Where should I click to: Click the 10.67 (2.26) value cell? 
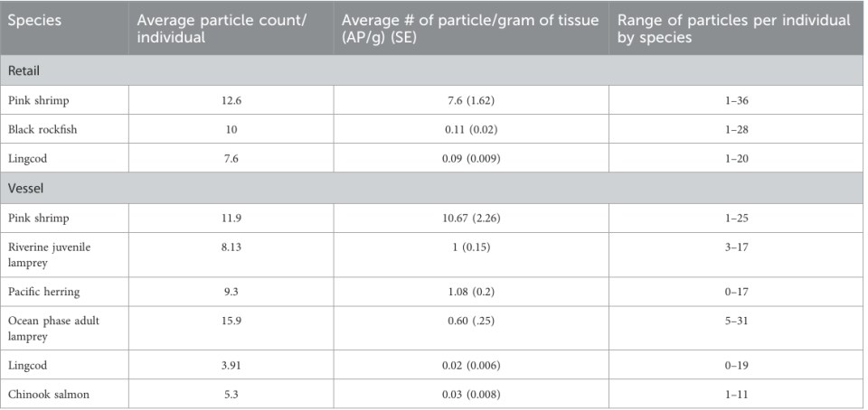point(470,216)
